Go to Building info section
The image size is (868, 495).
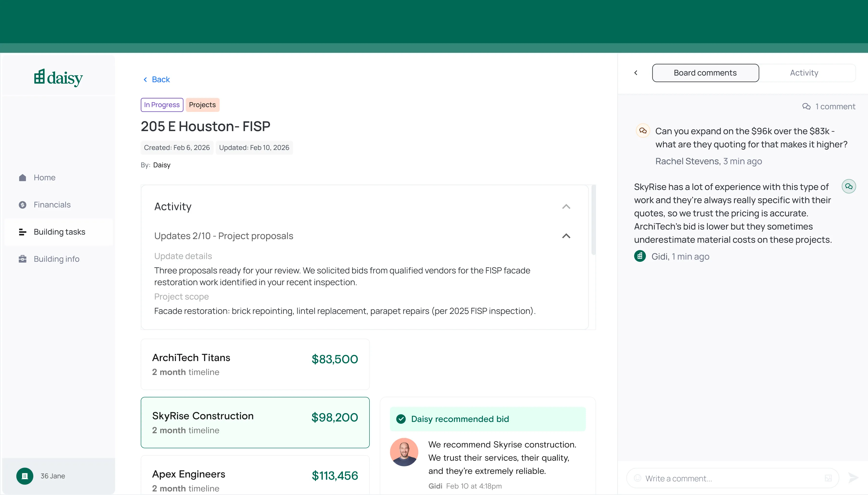[x=56, y=259]
